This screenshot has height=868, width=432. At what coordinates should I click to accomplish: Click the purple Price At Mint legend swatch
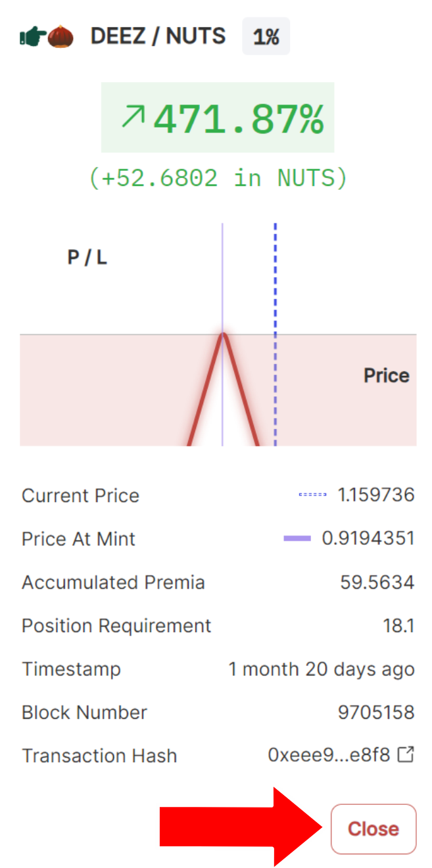(297, 539)
